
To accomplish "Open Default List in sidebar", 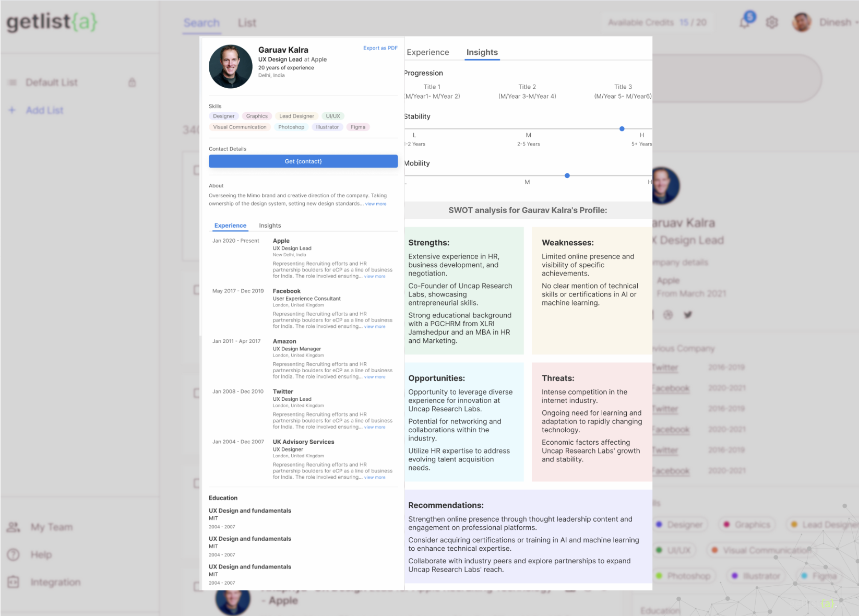I will click(x=52, y=82).
